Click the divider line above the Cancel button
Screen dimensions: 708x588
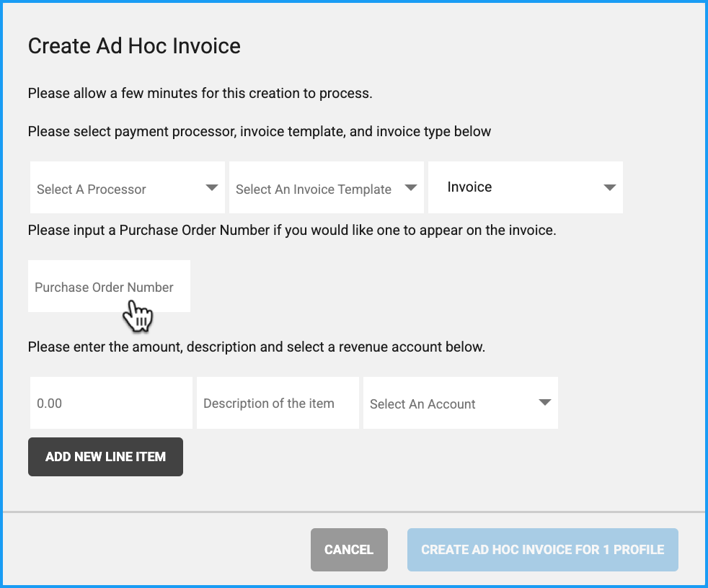[x=353, y=512]
